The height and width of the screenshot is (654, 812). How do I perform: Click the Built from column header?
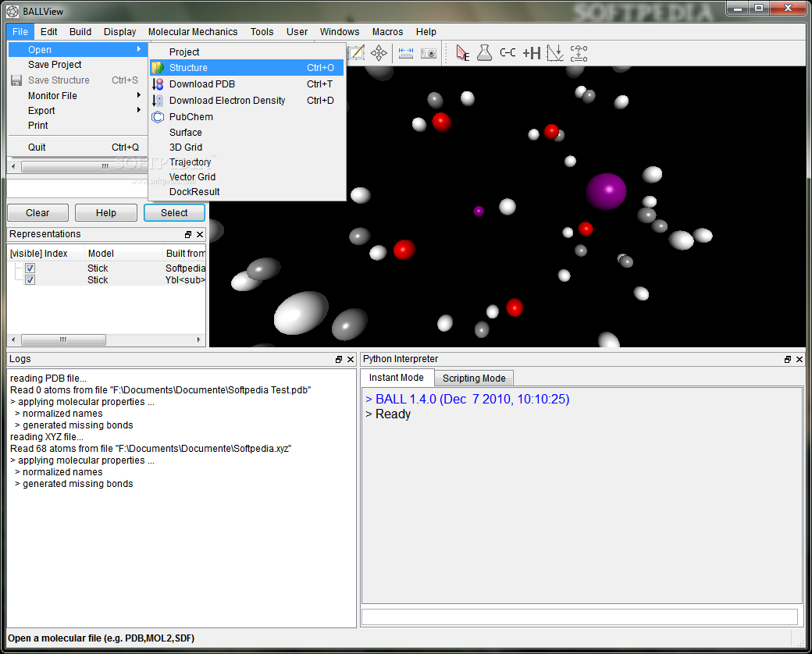click(x=185, y=253)
